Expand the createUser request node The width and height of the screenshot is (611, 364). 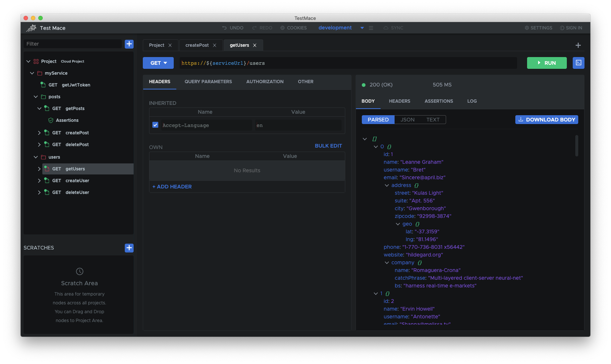(x=39, y=181)
